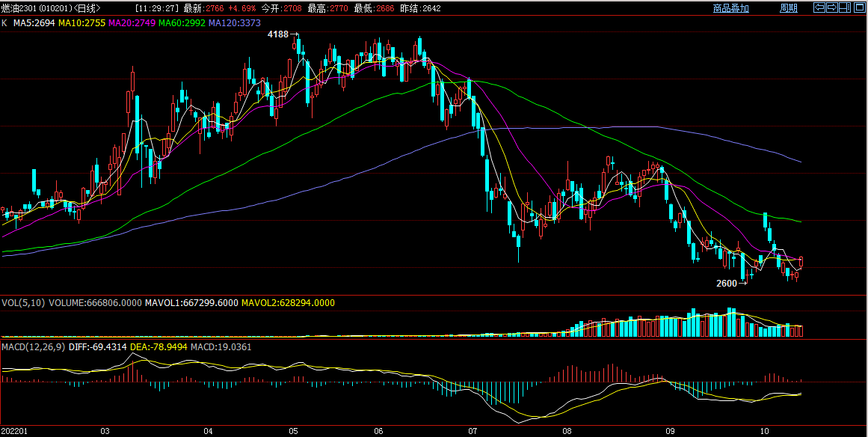Click the 2600 low price marker
Image resolution: width=868 pixels, height=437 pixels.
click(x=727, y=284)
